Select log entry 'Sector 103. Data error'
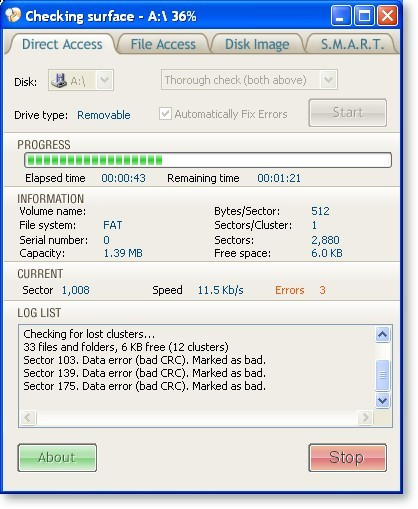Image resolution: width=418 pixels, height=509 pixels. tap(145, 360)
